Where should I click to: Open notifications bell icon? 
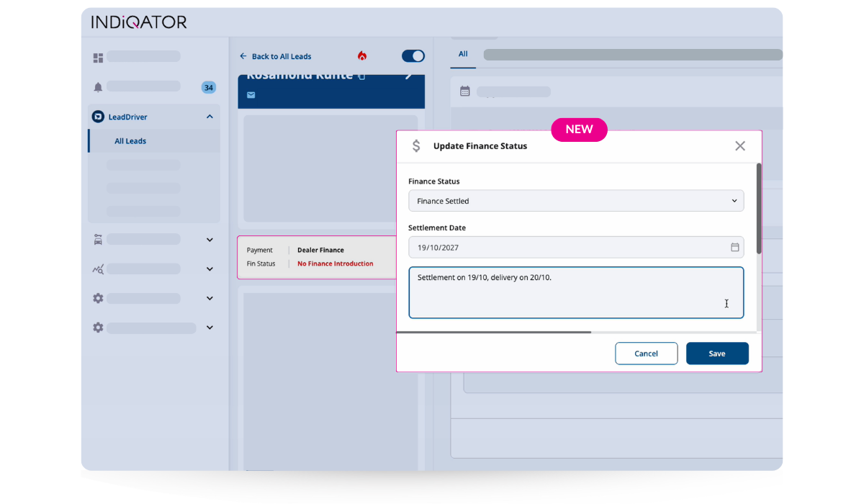pos(98,87)
